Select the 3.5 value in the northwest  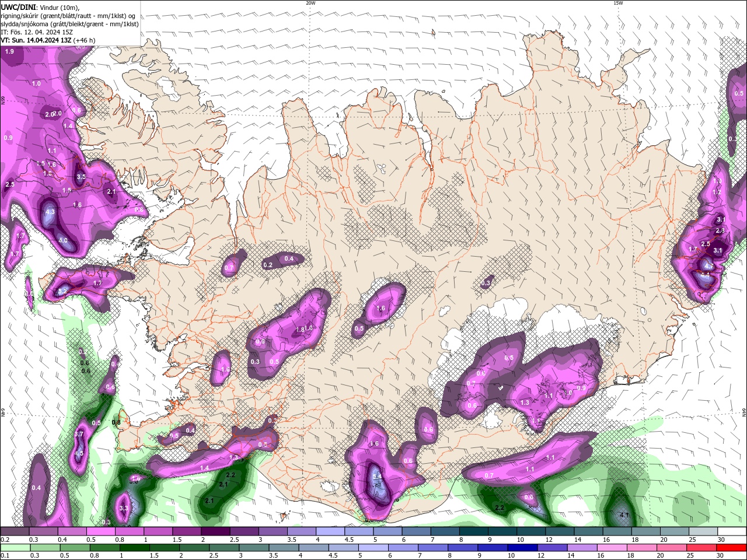point(81,177)
